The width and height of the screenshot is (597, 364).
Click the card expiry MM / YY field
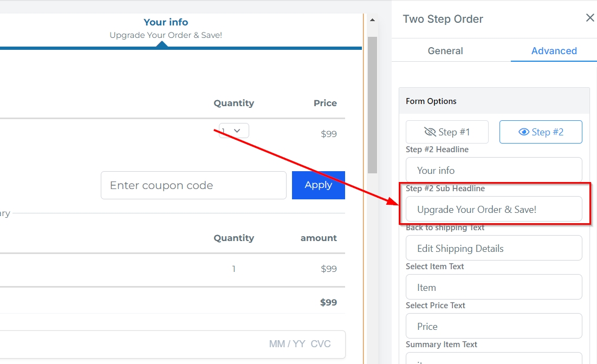tap(287, 344)
